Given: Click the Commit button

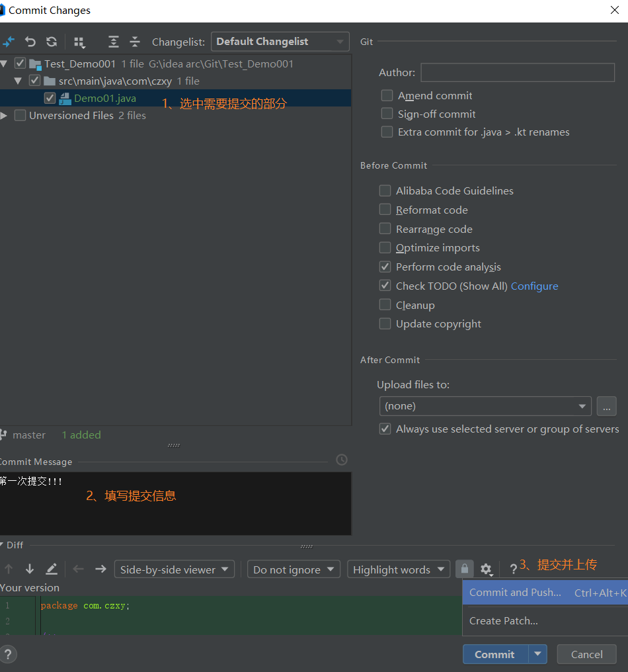Looking at the screenshot, I should (x=495, y=654).
